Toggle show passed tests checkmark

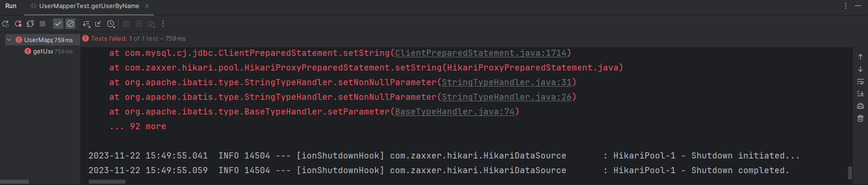tap(58, 24)
